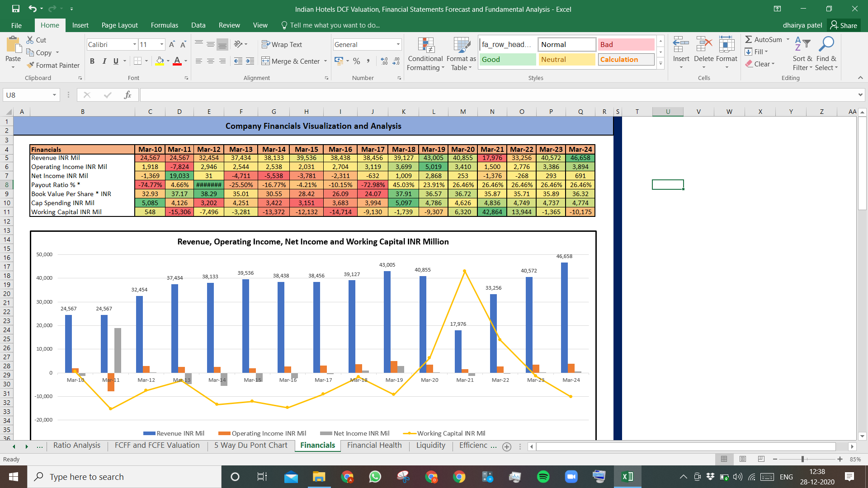Open the Ratio Analysis sheet tab
Image resolution: width=868 pixels, height=488 pixels.
77,445
